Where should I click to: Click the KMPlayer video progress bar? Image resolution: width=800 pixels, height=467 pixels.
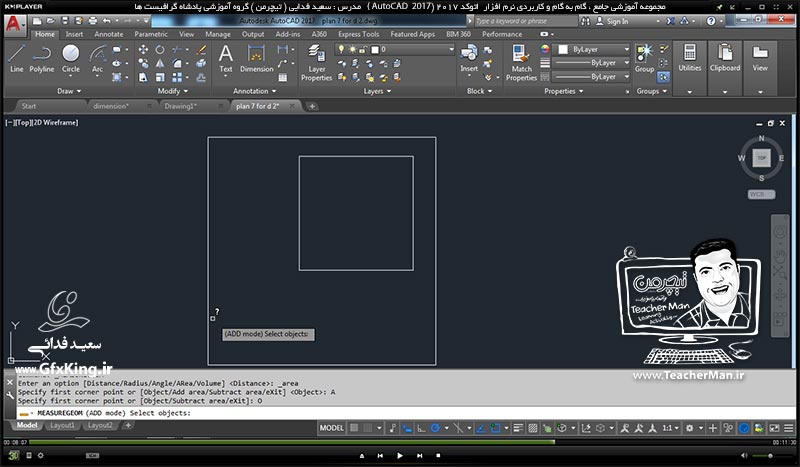click(x=399, y=442)
